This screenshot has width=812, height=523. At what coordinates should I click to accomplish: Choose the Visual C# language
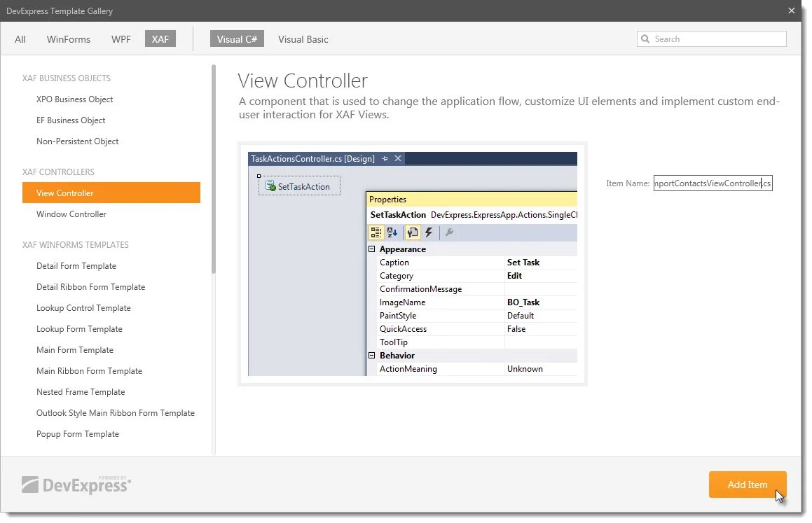(237, 39)
